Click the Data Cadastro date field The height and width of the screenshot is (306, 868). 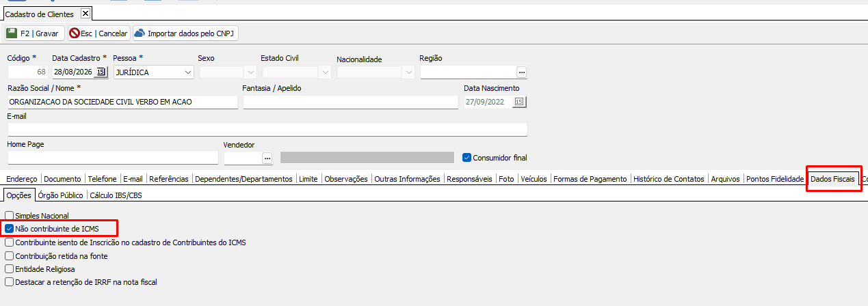73,72
